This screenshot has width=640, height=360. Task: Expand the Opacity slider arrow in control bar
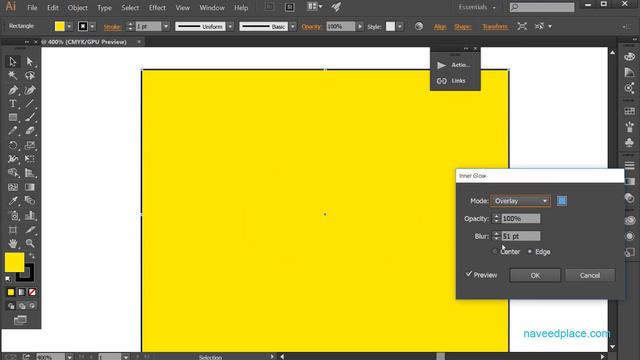(x=360, y=27)
